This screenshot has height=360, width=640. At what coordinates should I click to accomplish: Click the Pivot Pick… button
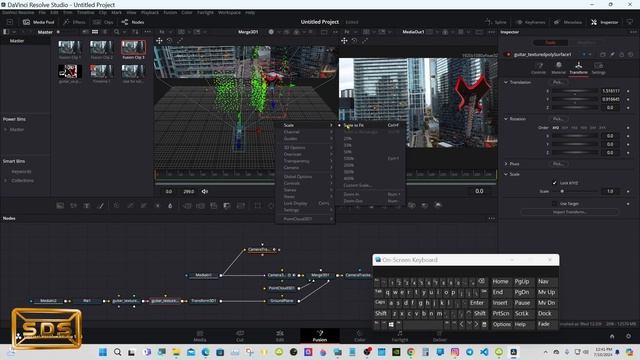[x=558, y=164]
